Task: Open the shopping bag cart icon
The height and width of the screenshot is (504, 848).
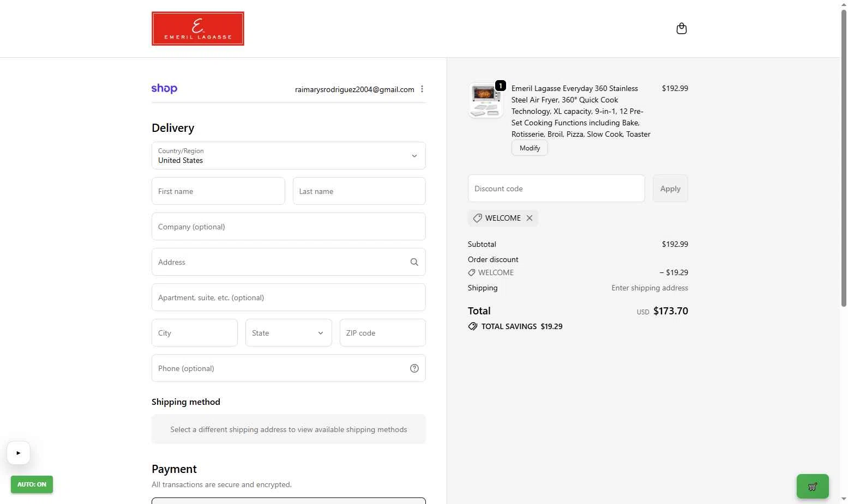Action: (x=681, y=28)
